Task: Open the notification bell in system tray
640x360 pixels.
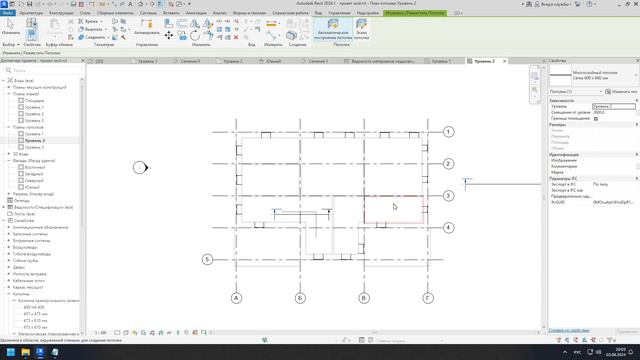Action: [x=631, y=352]
